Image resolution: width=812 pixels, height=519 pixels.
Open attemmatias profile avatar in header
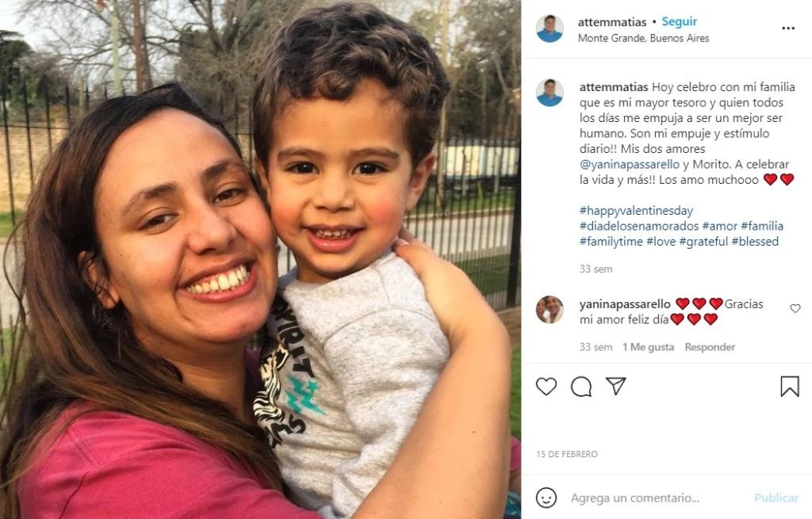550,29
